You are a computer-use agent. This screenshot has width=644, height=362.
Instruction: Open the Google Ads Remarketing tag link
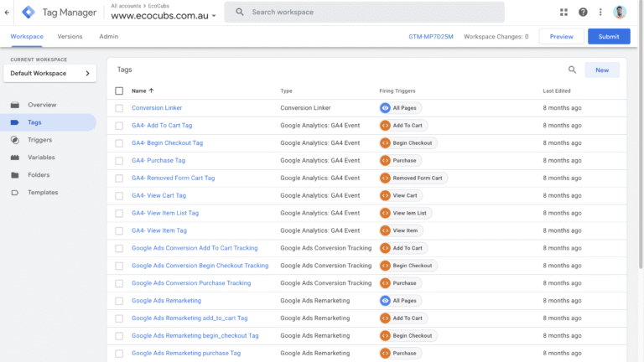(166, 301)
